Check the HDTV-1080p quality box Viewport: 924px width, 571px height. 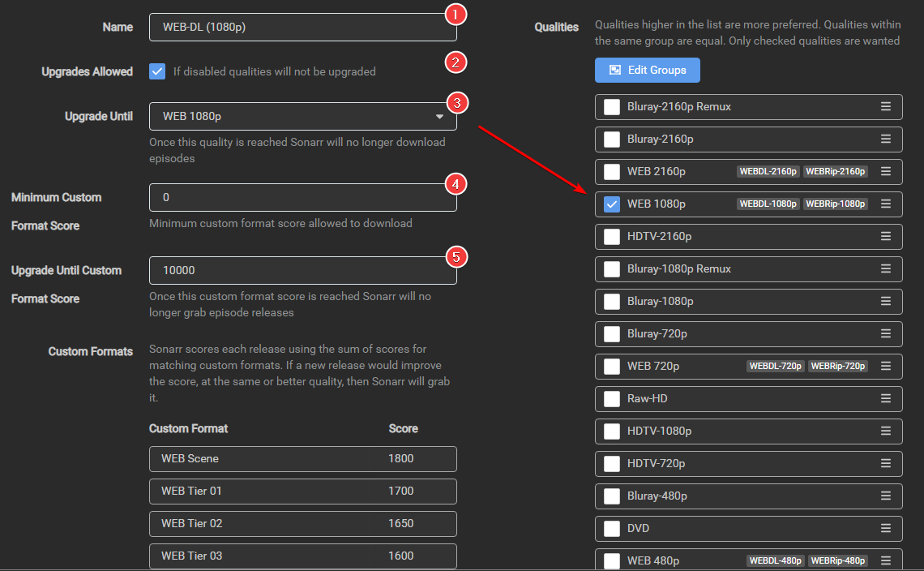tap(612, 431)
